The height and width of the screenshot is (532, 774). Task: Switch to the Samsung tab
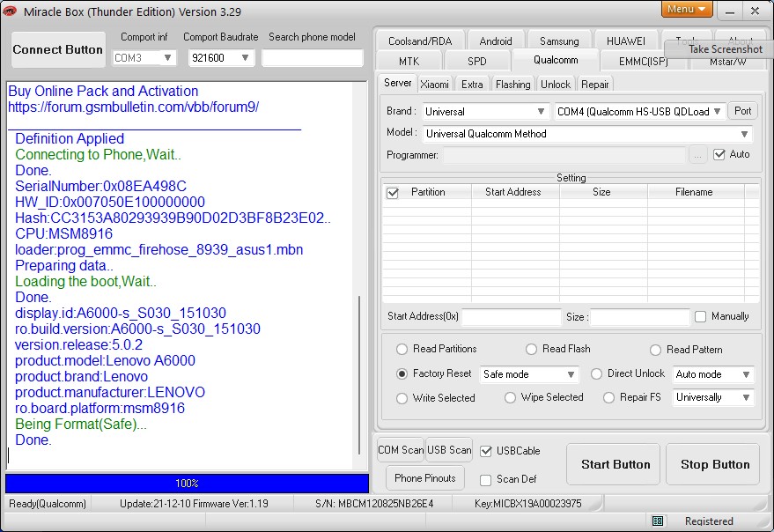559,41
